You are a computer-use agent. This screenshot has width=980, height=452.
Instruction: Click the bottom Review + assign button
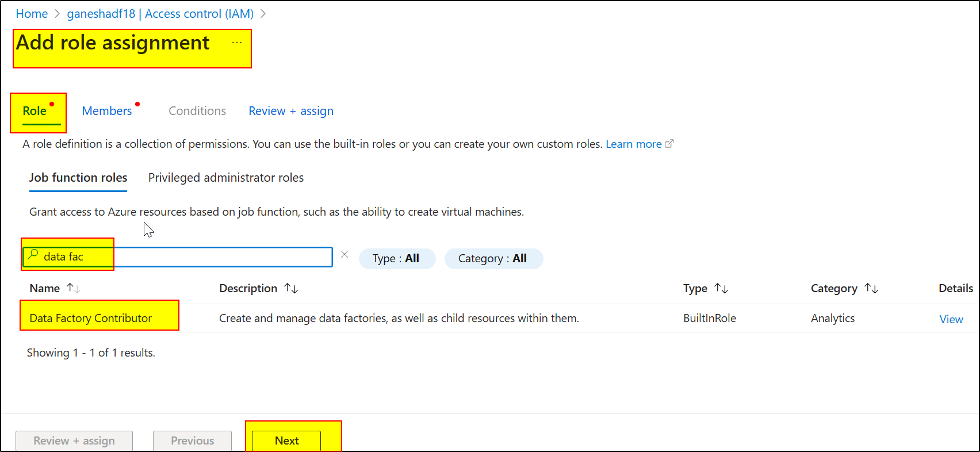coord(74,440)
